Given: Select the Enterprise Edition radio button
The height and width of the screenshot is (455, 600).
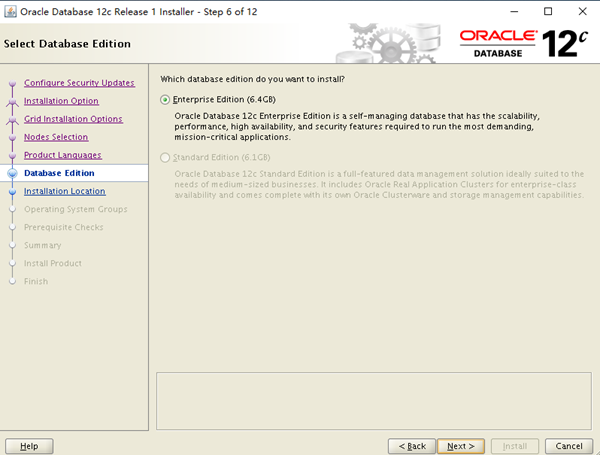Looking at the screenshot, I should coord(165,100).
